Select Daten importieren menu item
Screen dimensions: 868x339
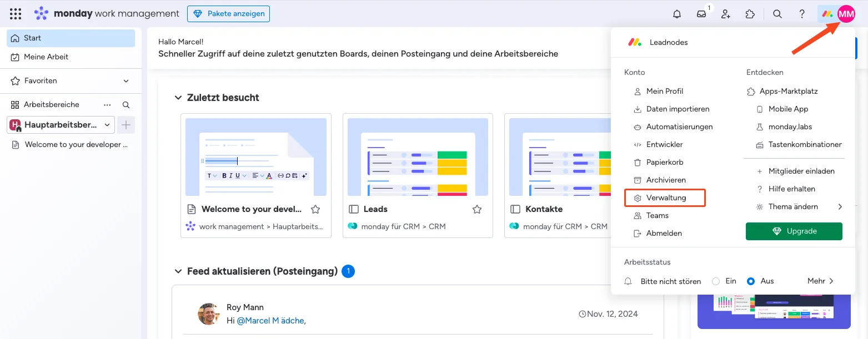point(670,109)
